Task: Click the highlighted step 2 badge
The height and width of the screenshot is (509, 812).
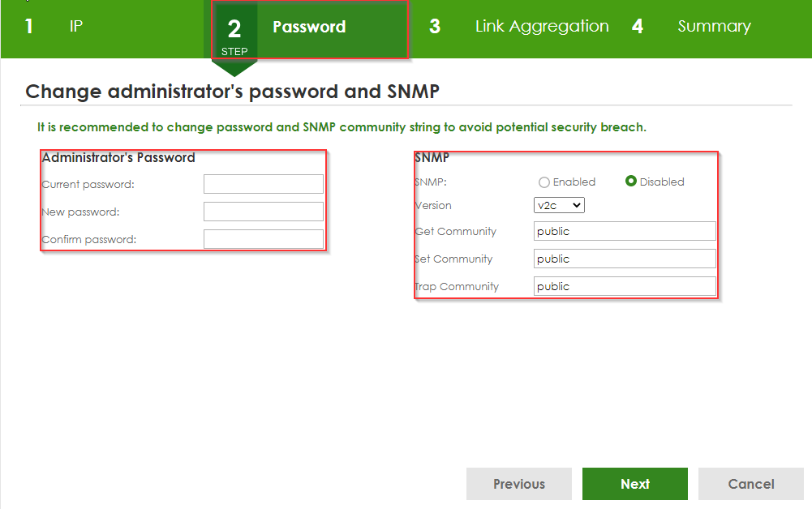Action: 234,31
